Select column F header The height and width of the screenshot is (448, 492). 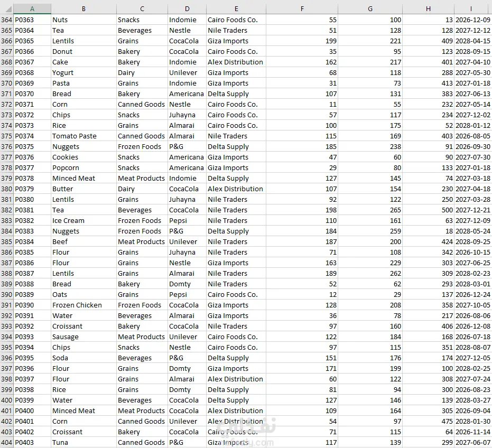pyautogui.click(x=302, y=9)
